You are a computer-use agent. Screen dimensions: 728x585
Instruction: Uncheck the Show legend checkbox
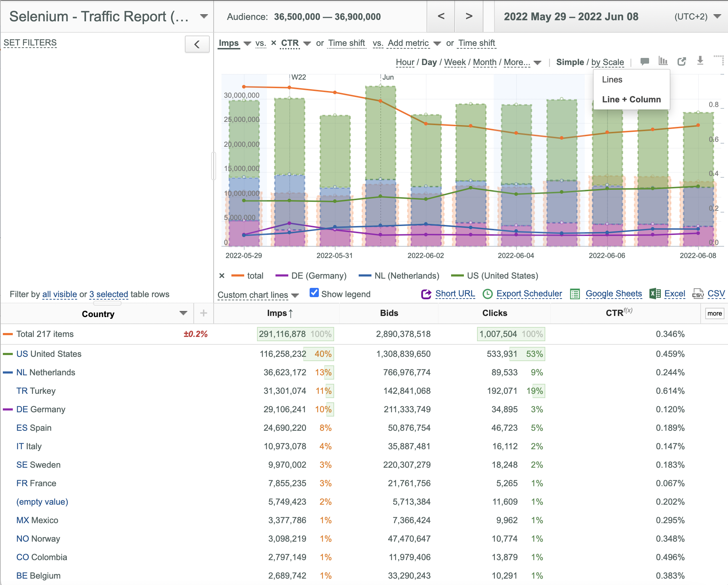pos(314,293)
